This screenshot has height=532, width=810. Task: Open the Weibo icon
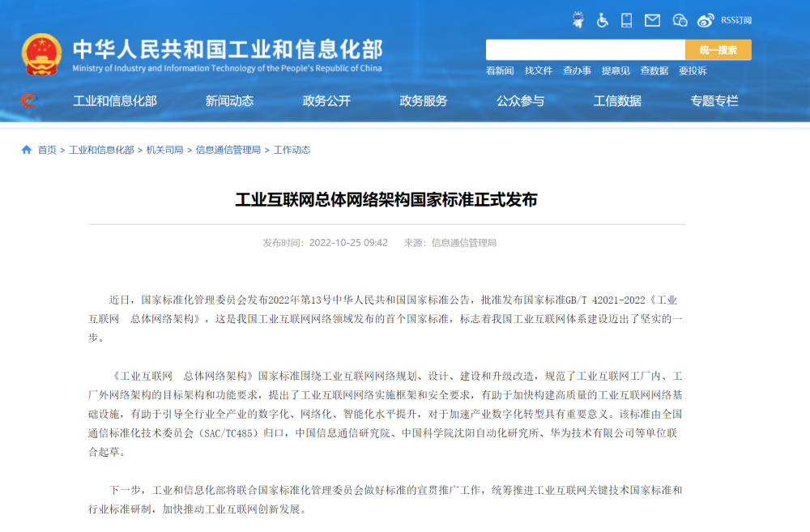pos(706,20)
